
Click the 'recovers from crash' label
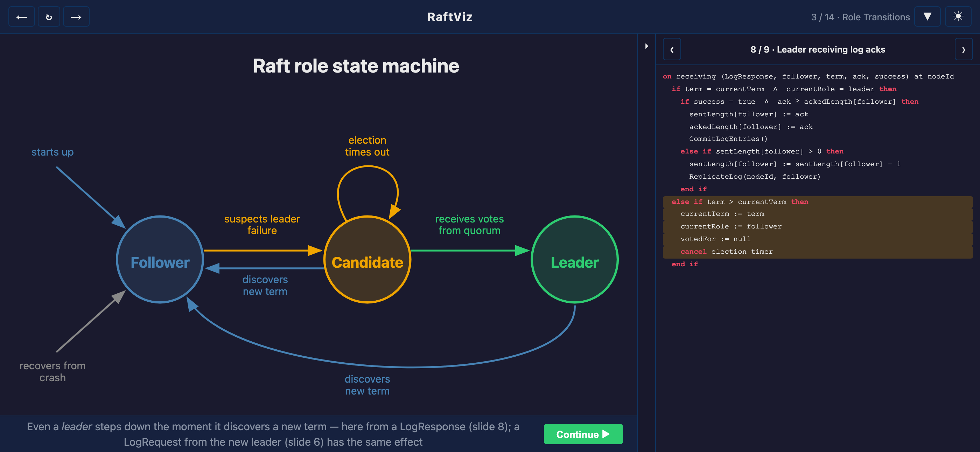pyautogui.click(x=52, y=372)
